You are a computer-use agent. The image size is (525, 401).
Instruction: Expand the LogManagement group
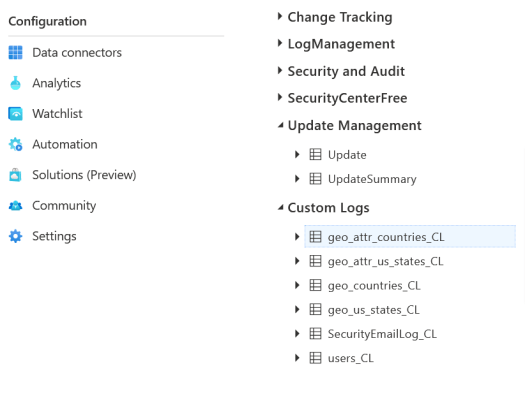(x=280, y=44)
